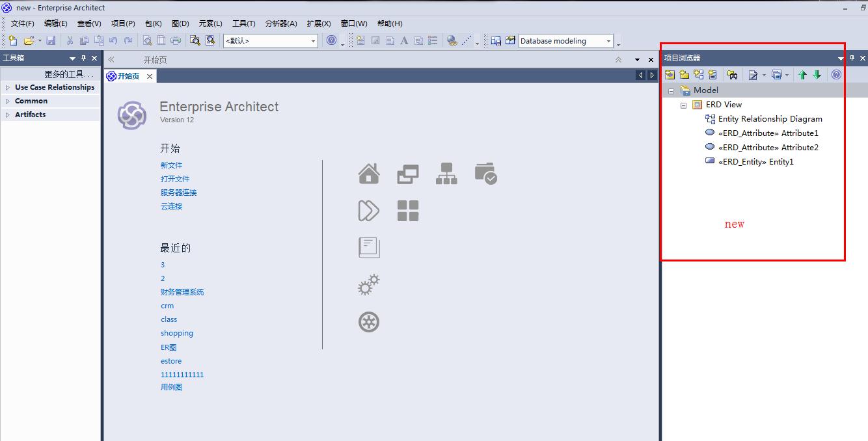Image resolution: width=868 pixels, height=441 pixels.
Task: Click the Open Project folder icon
Action: tap(29, 40)
